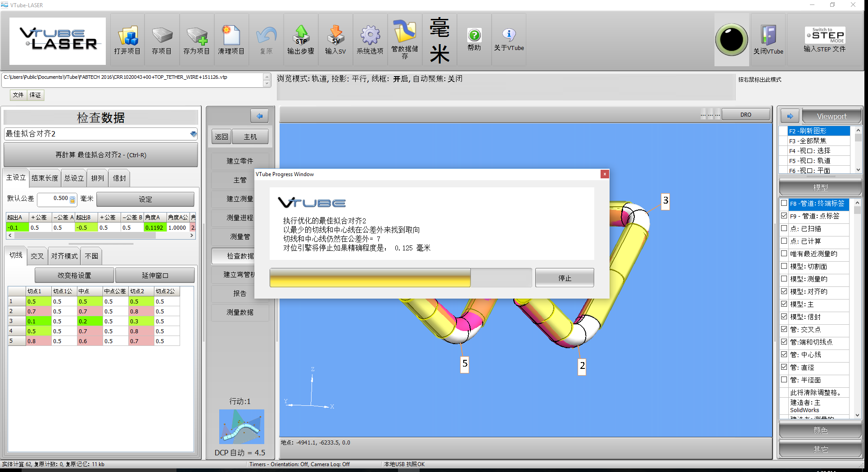This screenshot has width=868, height=472.
Task: Uncheck the 管: 中心线 checkbox
Action: (x=784, y=354)
